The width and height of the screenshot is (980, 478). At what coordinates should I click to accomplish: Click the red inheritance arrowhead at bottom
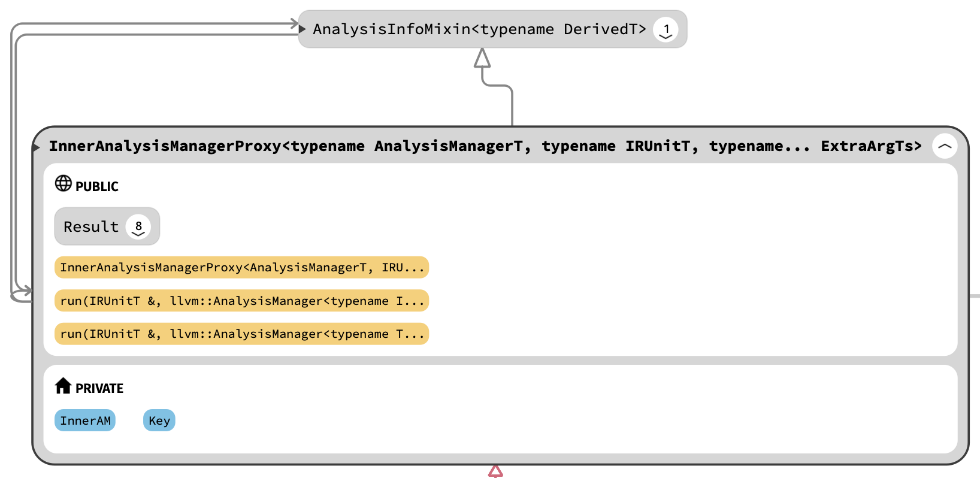point(495,471)
